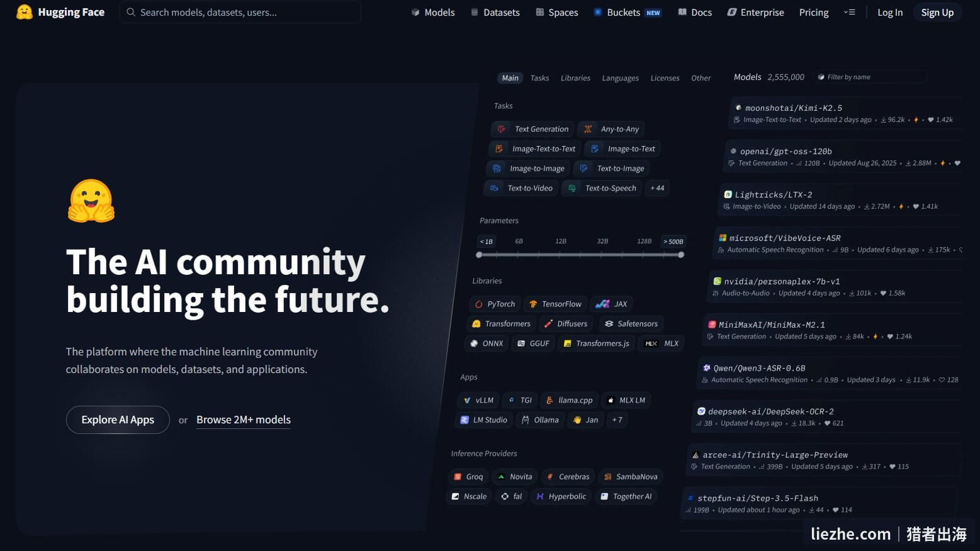Go to Spaces in the navbar
Viewport: 980px width, 551px height.
[557, 12]
